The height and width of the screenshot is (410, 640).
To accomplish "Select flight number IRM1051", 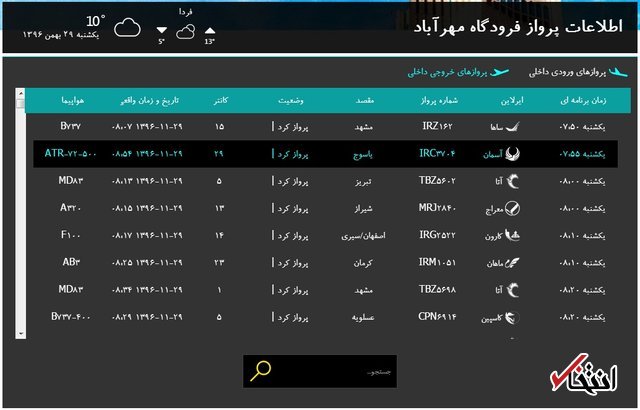I will [437, 262].
